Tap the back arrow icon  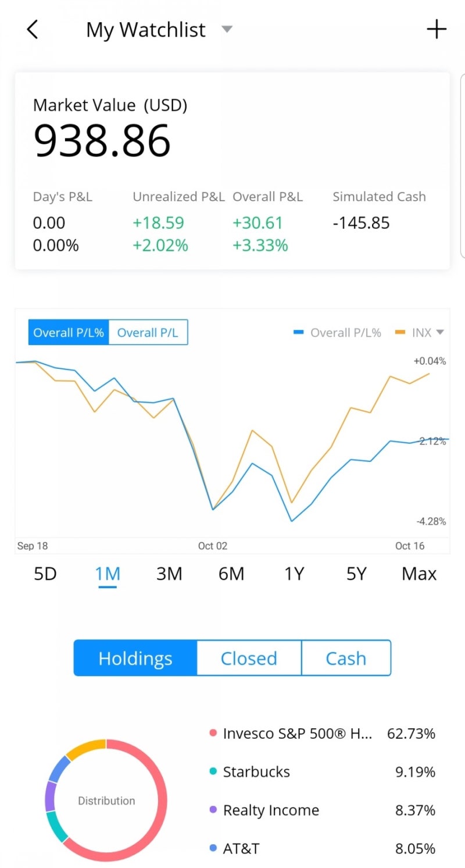click(x=33, y=29)
